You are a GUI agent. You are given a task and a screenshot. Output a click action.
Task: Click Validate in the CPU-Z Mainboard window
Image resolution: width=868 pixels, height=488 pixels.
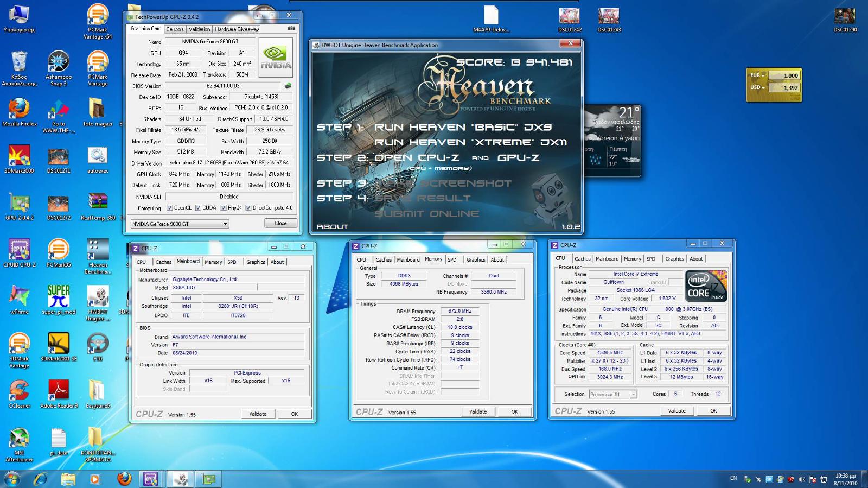(x=258, y=414)
